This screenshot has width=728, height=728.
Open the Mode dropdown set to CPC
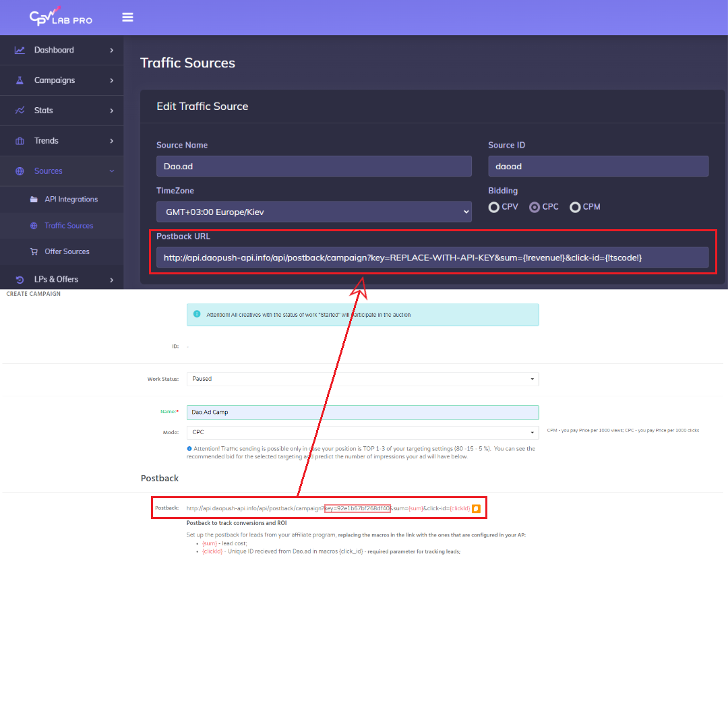tap(362, 432)
